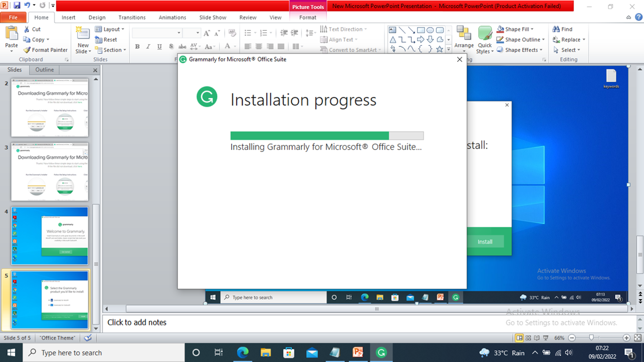
Task: Open the Shape Fill dropdown
Action: coord(515,29)
